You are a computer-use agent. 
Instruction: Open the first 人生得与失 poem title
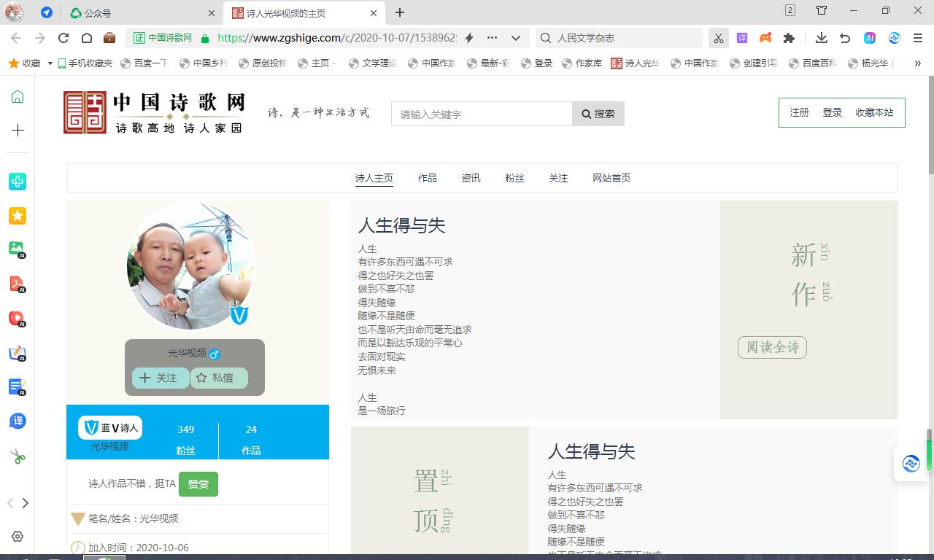pos(401,225)
